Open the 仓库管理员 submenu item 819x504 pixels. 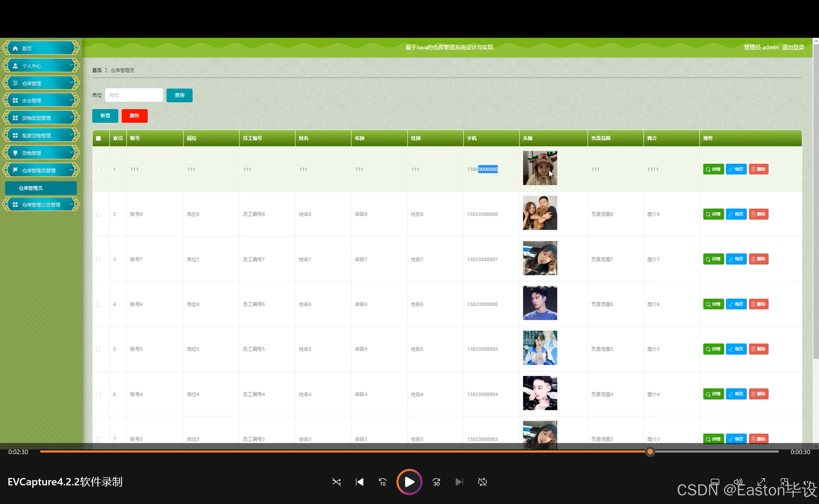41,188
